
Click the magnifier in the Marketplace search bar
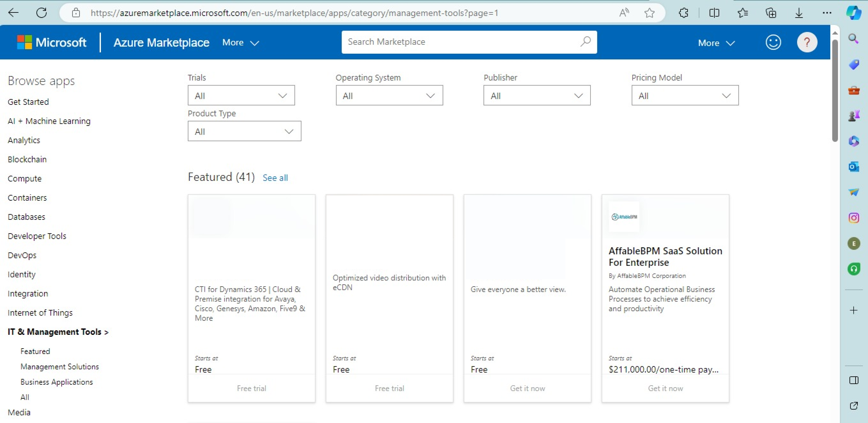(x=585, y=42)
